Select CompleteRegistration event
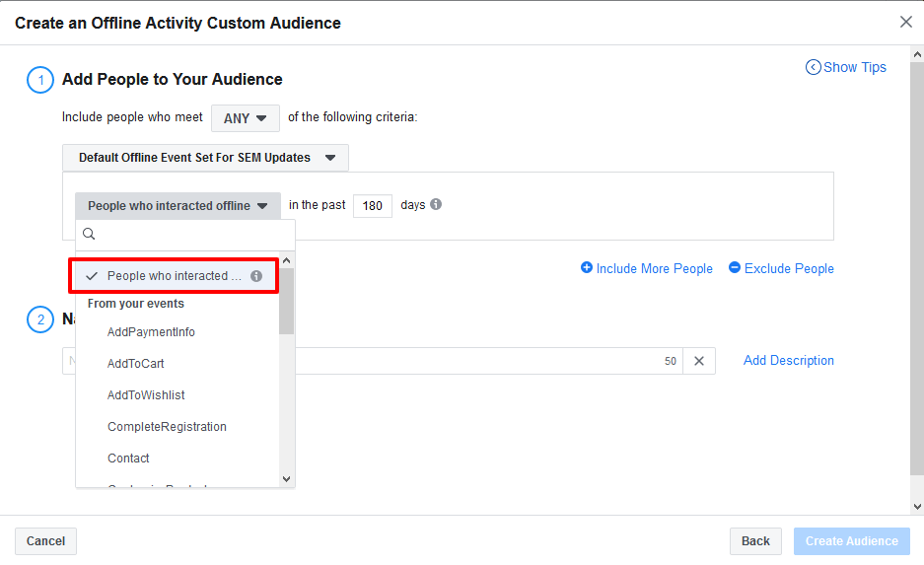Viewport: 924px width, 565px height. pos(167,427)
